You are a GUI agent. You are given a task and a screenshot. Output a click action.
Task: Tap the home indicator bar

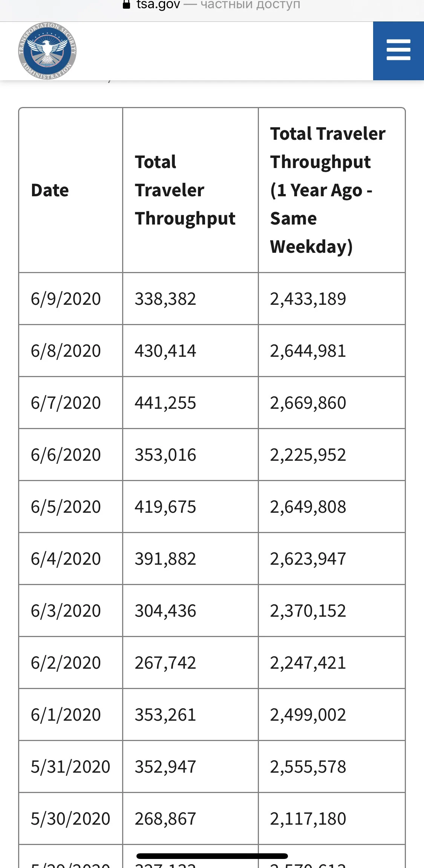click(212, 856)
